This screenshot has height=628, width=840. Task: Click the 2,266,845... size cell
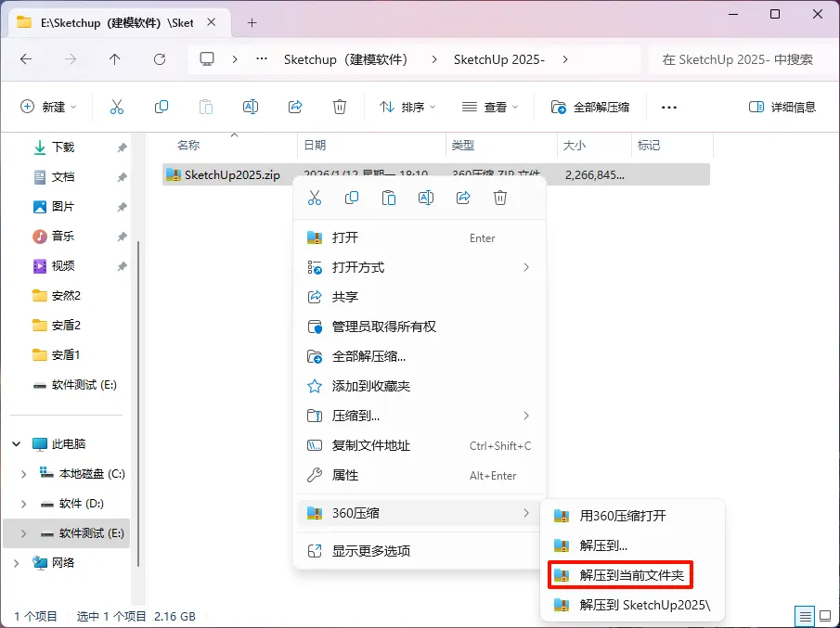tap(595, 175)
